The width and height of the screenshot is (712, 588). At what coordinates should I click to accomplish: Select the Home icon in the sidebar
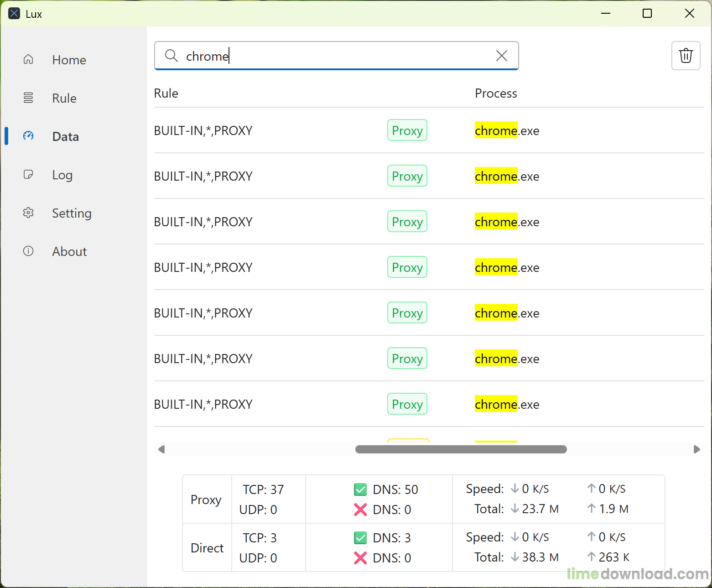point(28,59)
